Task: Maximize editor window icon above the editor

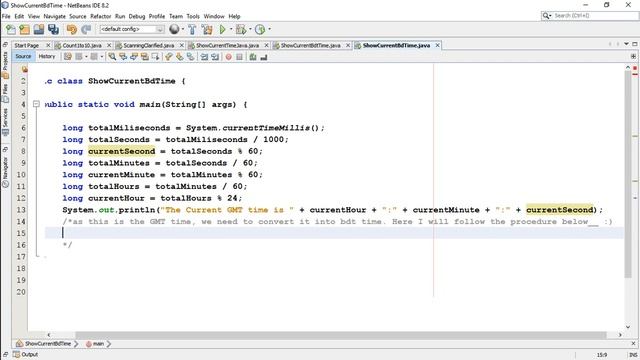Action: point(635,44)
